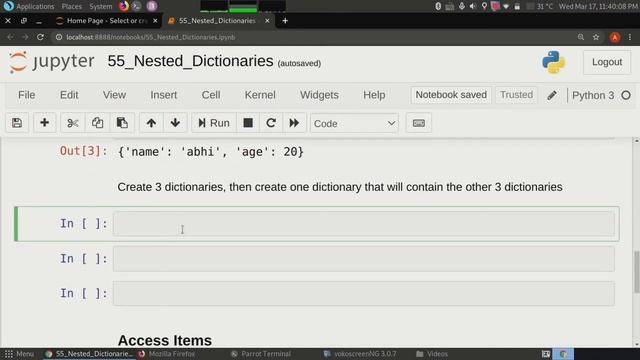Close the 55_Nested_Dictionaries browser tab

[267, 20]
